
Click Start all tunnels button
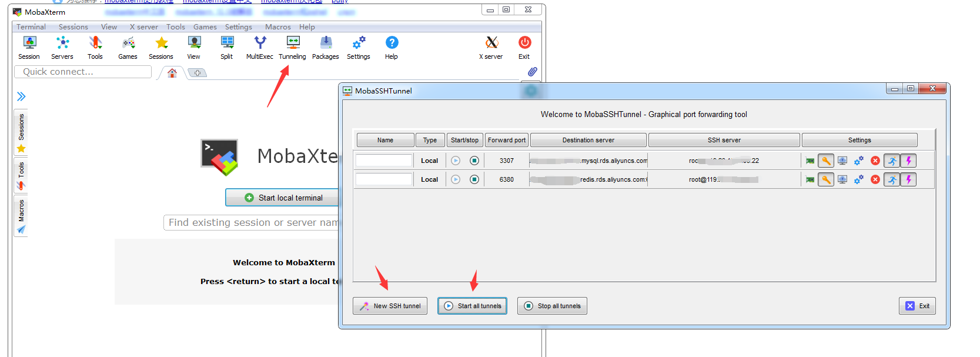point(472,306)
